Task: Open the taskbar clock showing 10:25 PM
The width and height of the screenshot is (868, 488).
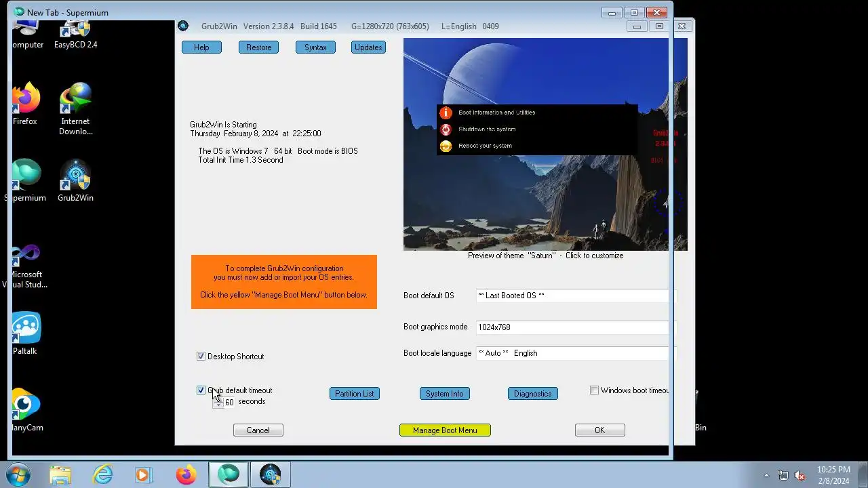Action: 833,475
